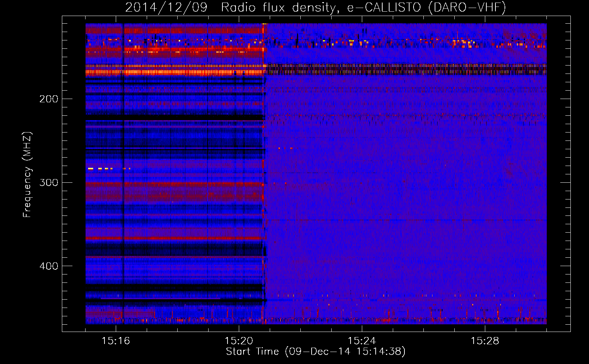Image resolution: width=589 pixels, height=364 pixels.
Task: Click the "Frequency (MHZ)" axis label
Action: (x=27, y=175)
